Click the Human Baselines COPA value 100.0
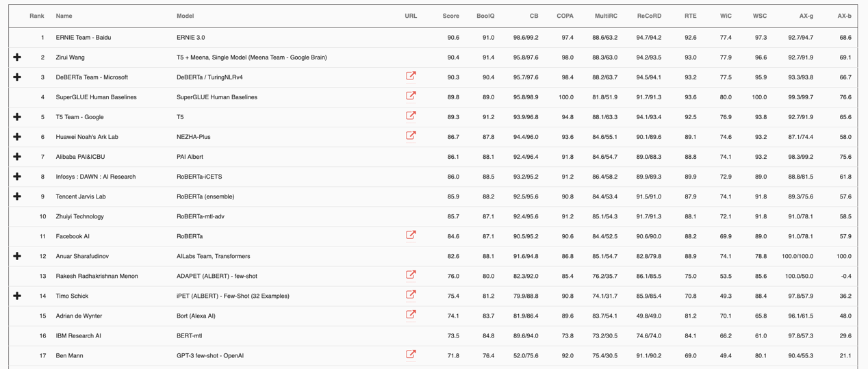Viewport: 868px width, 369px height. [x=566, y=97]
